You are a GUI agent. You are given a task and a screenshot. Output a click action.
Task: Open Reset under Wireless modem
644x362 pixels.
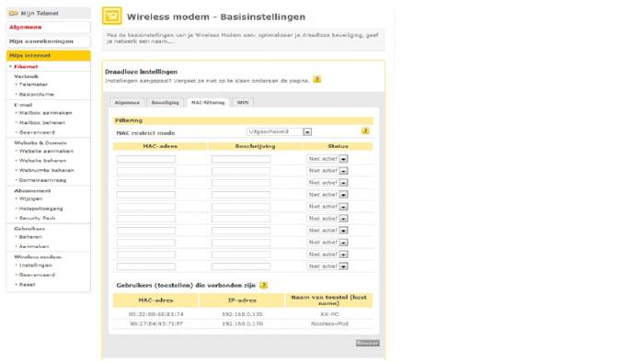(x=27, y=285)
